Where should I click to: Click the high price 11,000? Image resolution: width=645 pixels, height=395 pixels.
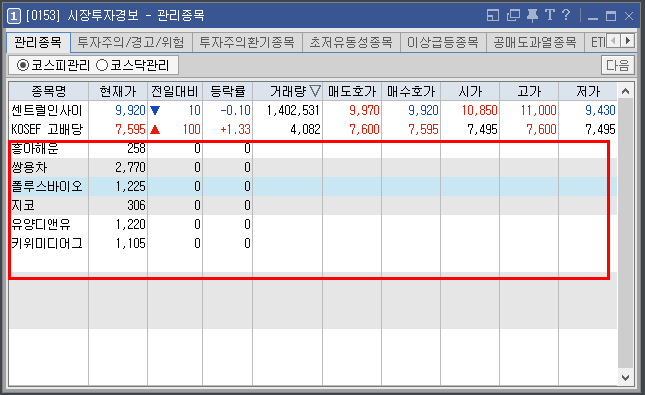click(x=538, y=110)
